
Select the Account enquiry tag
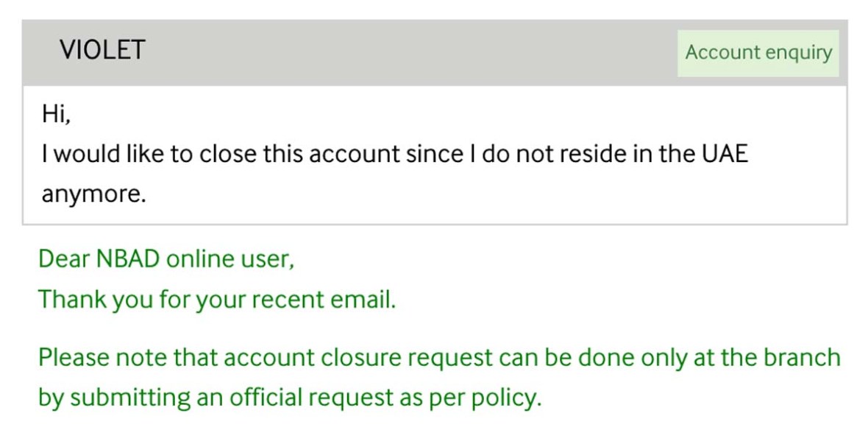point(758,53)
